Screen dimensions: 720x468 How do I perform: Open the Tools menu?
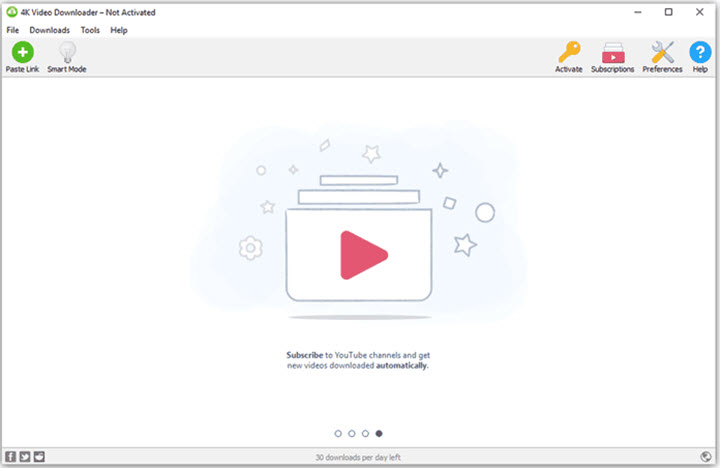tap(90, 30)
